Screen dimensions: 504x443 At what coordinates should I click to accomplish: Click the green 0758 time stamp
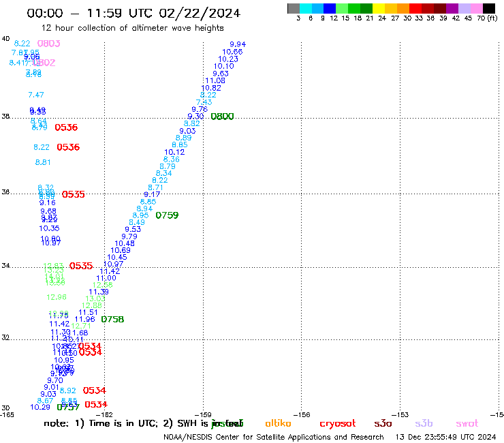point(112,319)
